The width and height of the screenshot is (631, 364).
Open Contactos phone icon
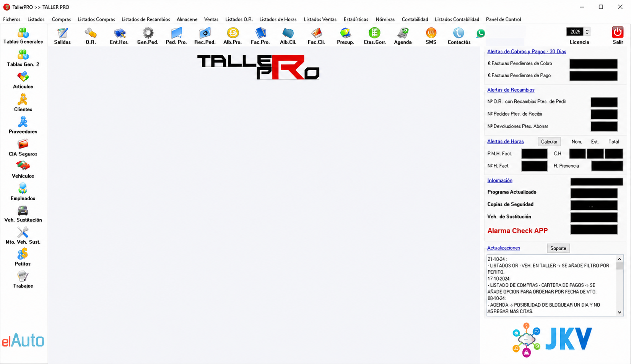[459, 36]
